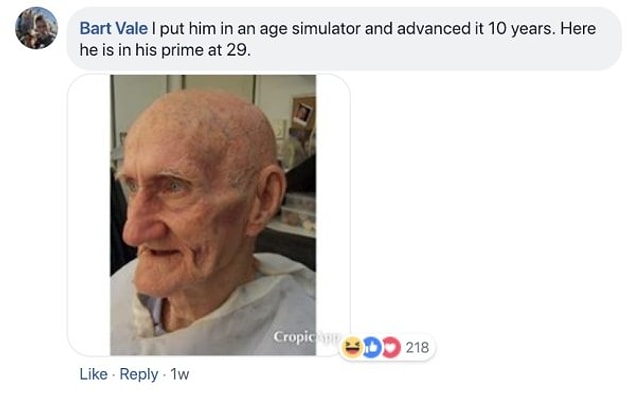View the 218 reactions list
The height and width of the screenshot is (395, 635).
(417, 347)
